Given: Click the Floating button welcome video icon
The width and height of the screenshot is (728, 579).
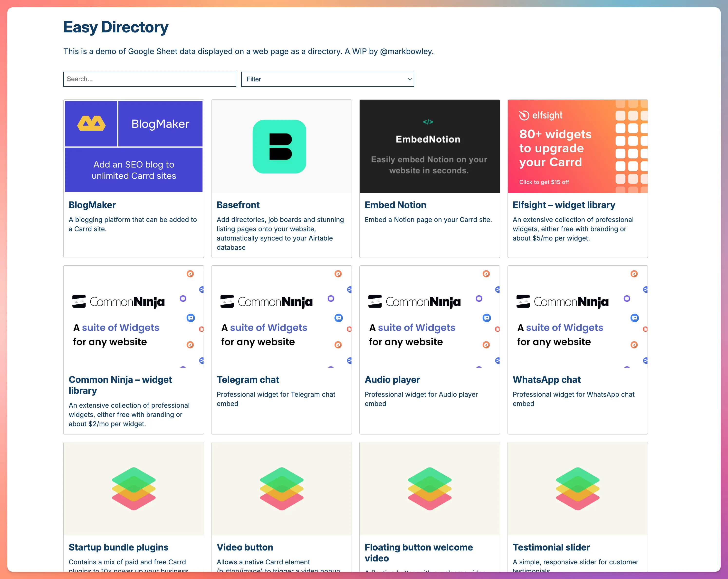Looking at the screenshot, I should pyautogui.click(x=430, y=488).
